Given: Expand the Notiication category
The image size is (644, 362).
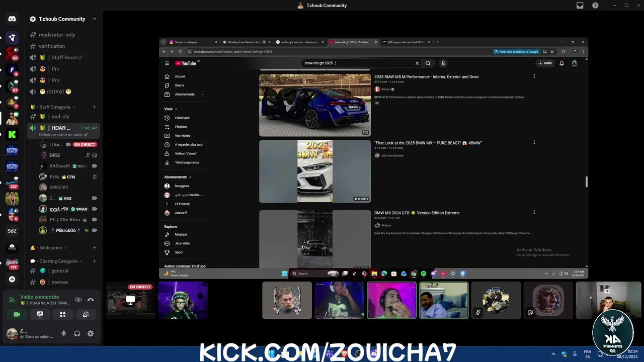Looking at the screenshot, I should tap(52, 248).
